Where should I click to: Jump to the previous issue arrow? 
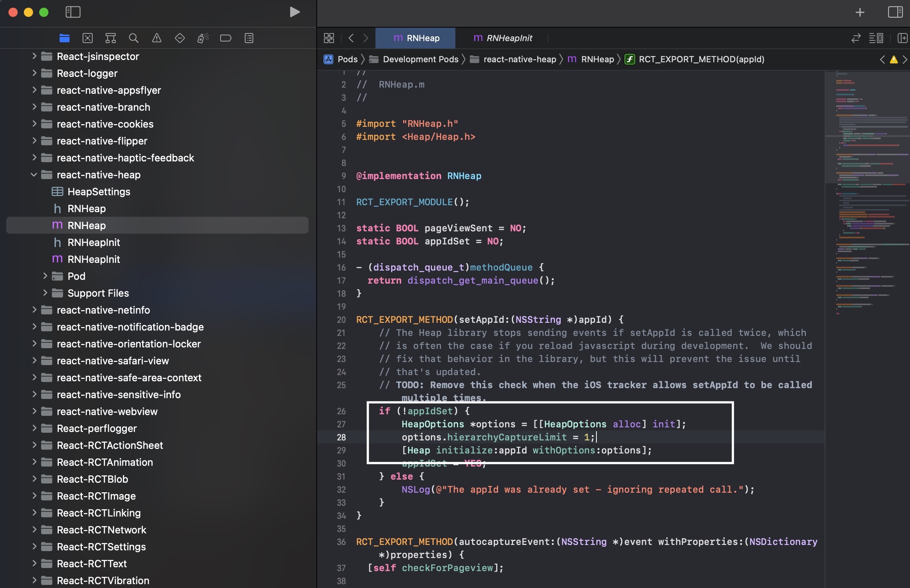882,60
